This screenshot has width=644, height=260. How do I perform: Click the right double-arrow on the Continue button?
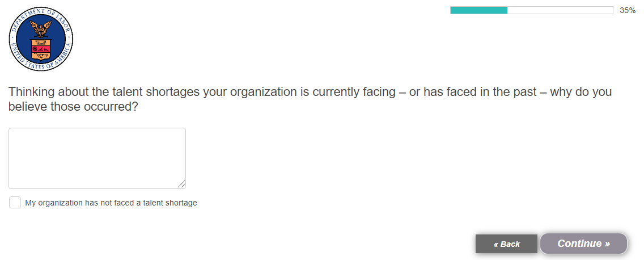coord(607,244)
